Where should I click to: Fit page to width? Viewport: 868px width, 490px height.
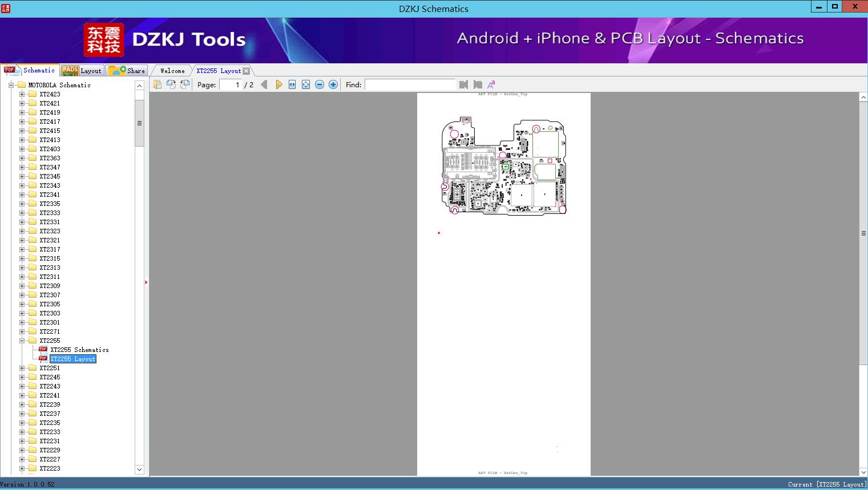[x=292, y=84]
